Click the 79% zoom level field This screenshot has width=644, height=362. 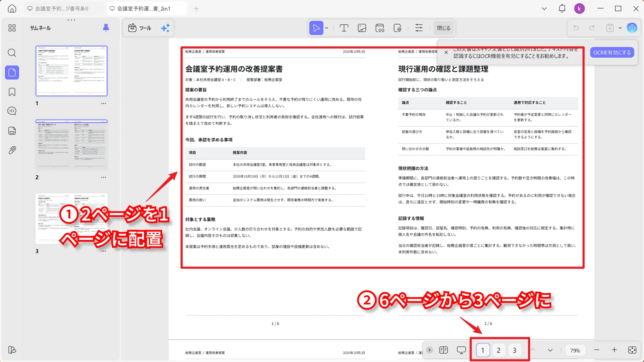click(575, 350)
